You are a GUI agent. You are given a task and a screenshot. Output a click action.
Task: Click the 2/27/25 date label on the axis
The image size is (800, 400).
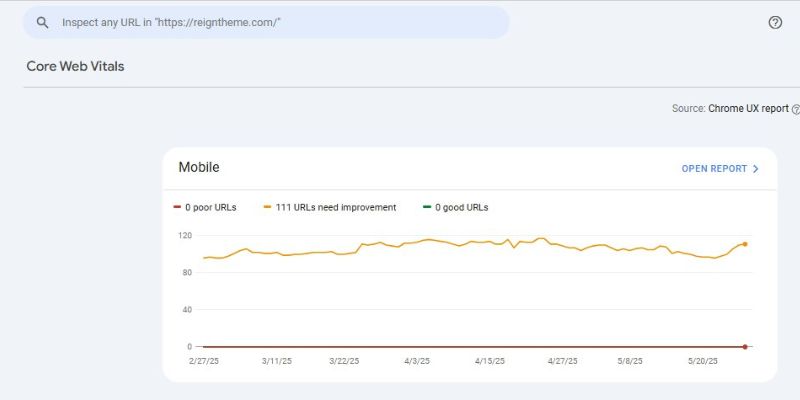(x=203, y=361)
